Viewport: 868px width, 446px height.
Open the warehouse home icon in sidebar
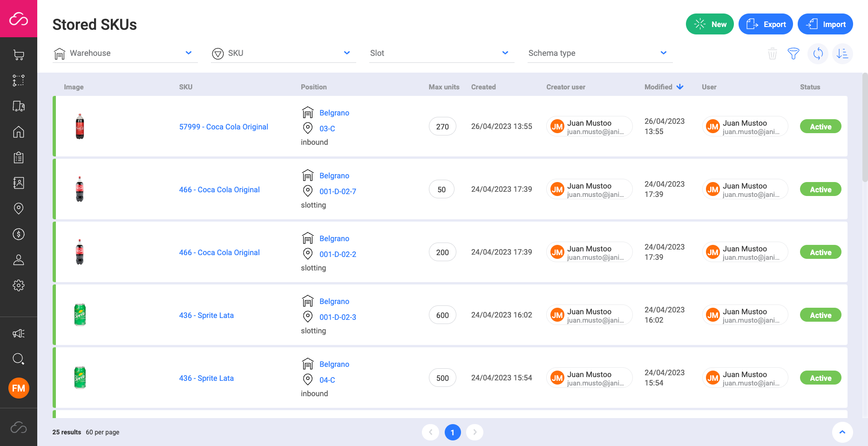pos(19,132)
